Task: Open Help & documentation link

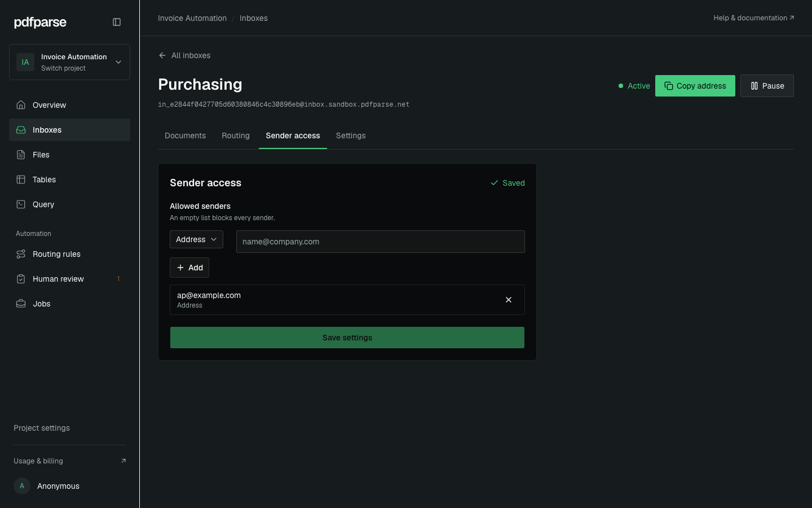Action: tap(753, 18)
